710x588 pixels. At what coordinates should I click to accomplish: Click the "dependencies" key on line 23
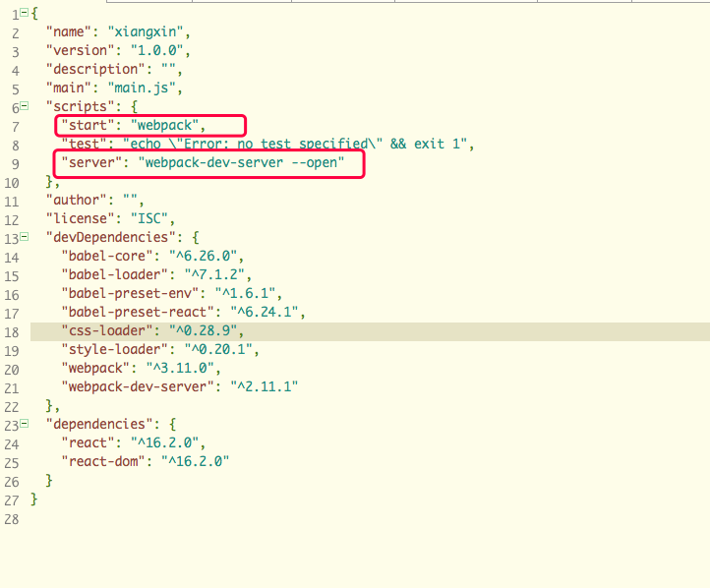point(99,424)
